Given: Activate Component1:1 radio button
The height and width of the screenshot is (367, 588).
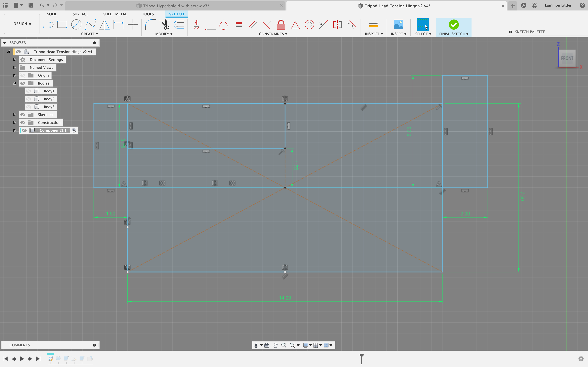Looking at the screenshot, I should click(x=74, y=130).
